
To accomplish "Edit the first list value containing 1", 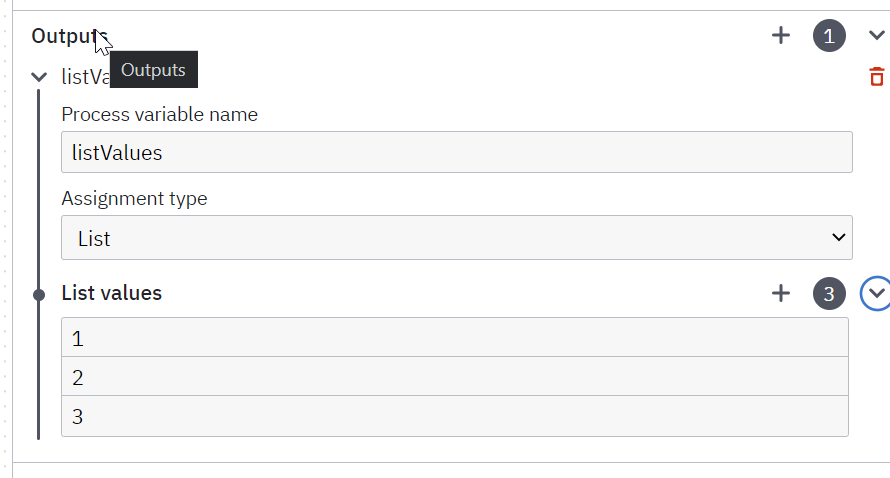I will (x=455, y=338).
